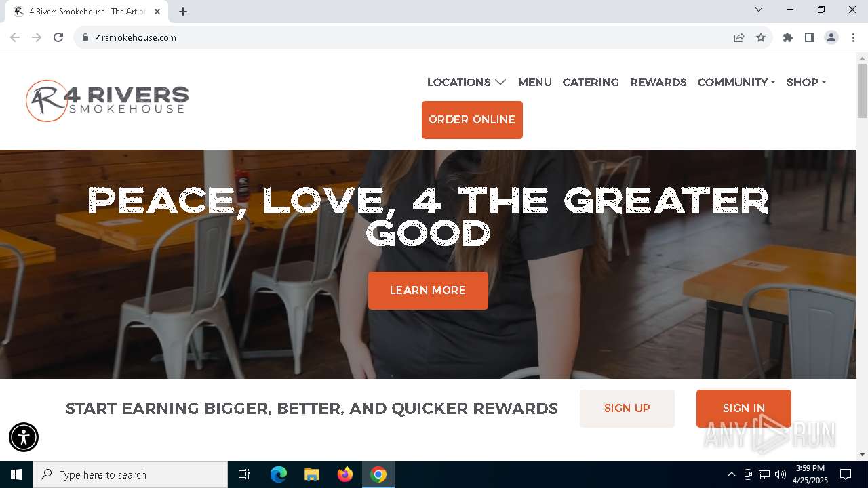Open Microsoft Edge from the taskbar
The height and width of the screenshot is (488, 868).
point(279,474)
